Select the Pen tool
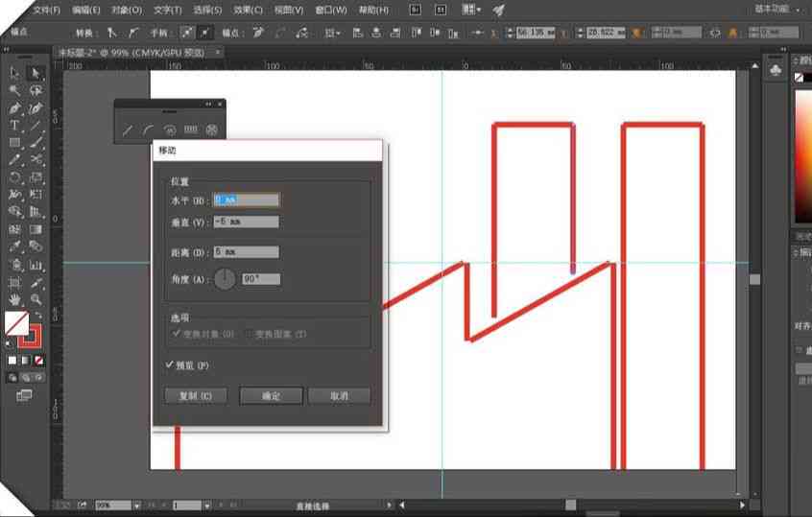812x517 pixels. click(14, 108)
